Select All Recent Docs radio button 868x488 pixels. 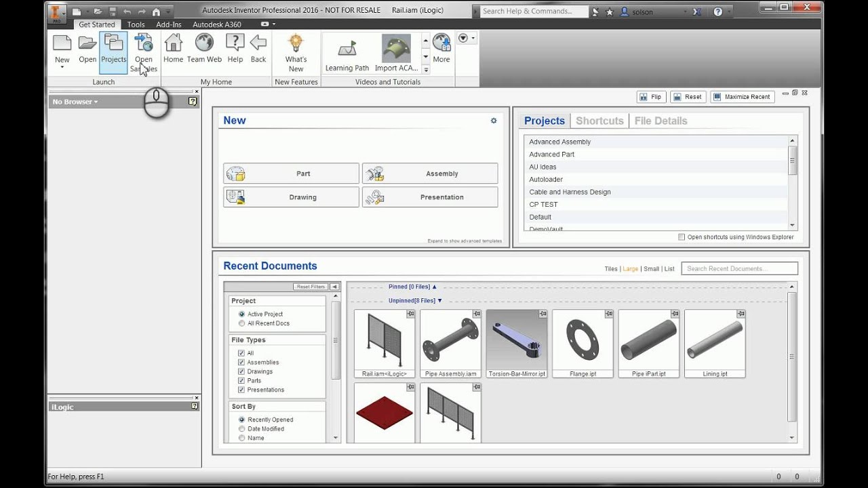pos(241,323)
